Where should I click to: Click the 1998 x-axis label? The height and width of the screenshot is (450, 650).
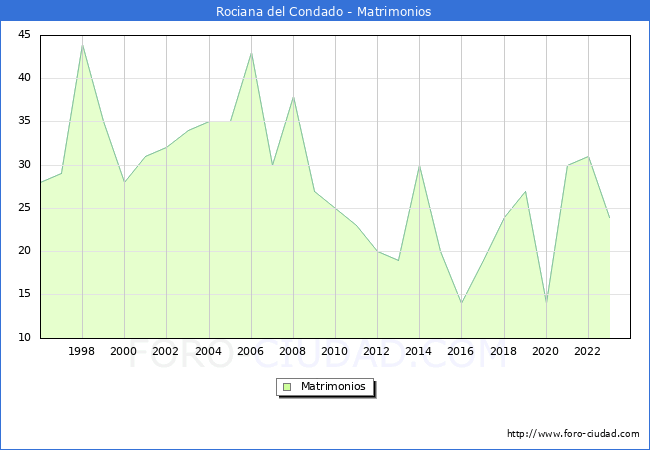pos(81,351)
